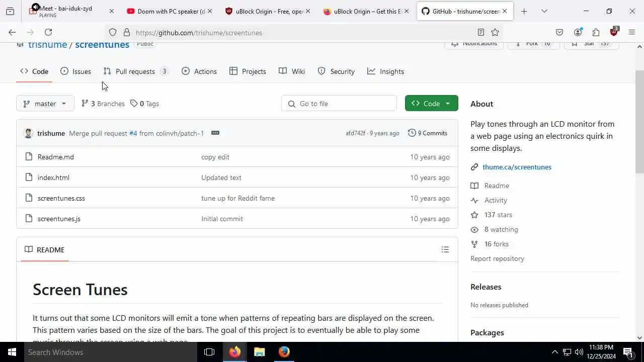Open the Actions repository tab
Screen dimensions: 644x362
(199, 71)
